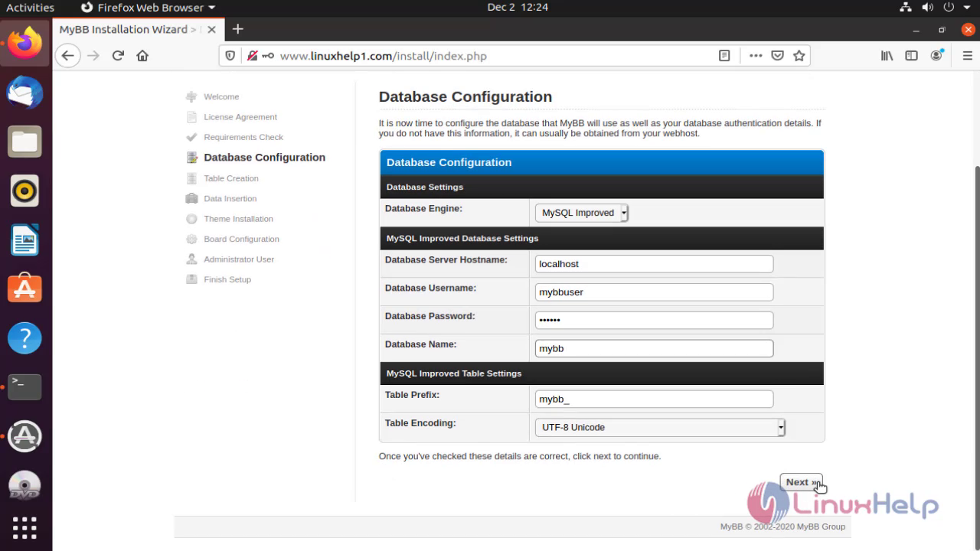Click the Welcome step in the sidebar
The width and height of the screenshot is (980, 551).
point(221,97)
